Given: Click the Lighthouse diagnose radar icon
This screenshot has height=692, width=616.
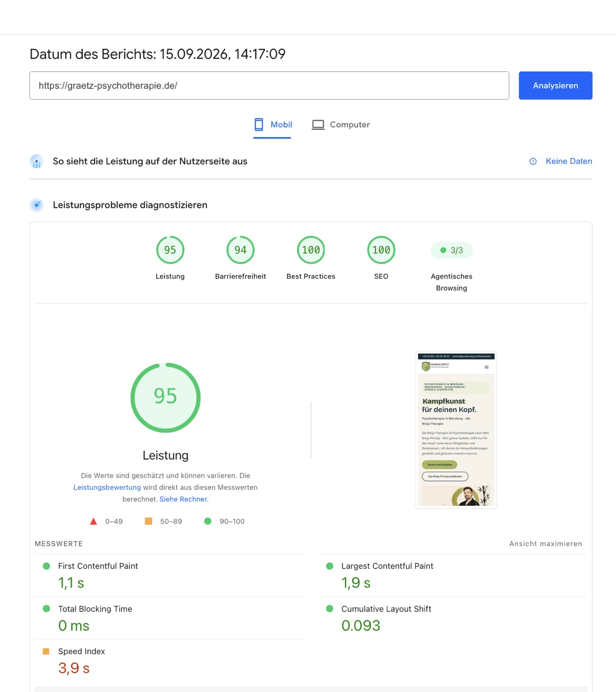Looking at the screenshot, I should point(37,205).
